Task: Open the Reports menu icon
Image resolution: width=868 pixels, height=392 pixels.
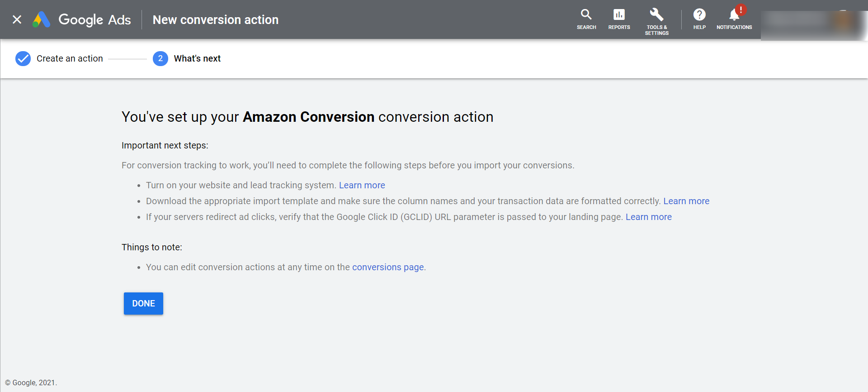Action: tap(619, 19)
